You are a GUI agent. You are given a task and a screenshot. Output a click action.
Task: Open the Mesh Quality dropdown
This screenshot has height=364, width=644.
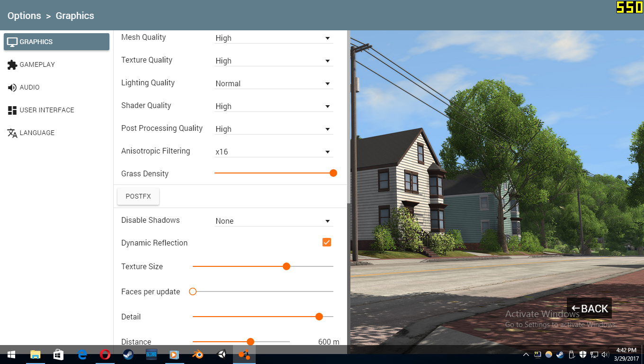coord(274,38)
